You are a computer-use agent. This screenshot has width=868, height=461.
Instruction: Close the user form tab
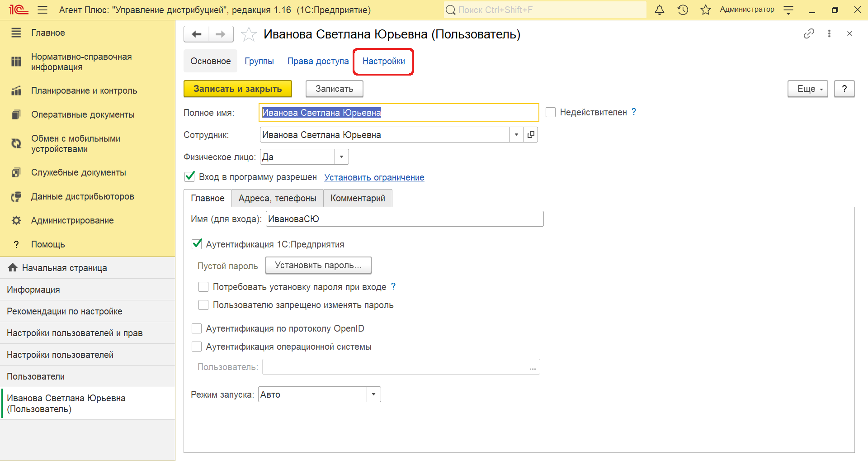[x=849, y=33]
